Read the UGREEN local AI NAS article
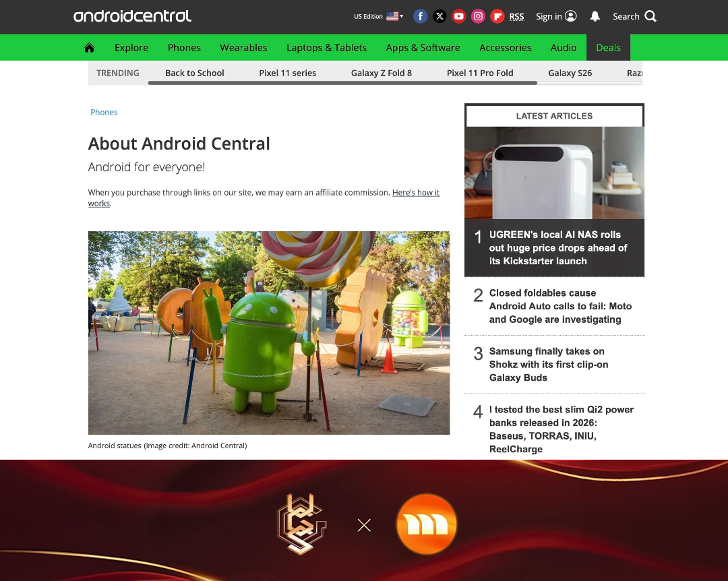 pyautogui.click(x=558, y=248)
